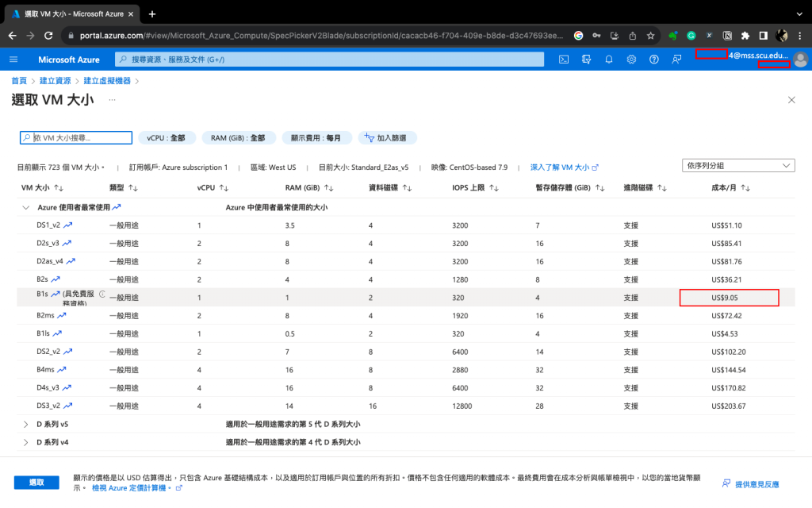Open the account avatar menu
This screenshot has width=812, height=508.
pos(800,60)
